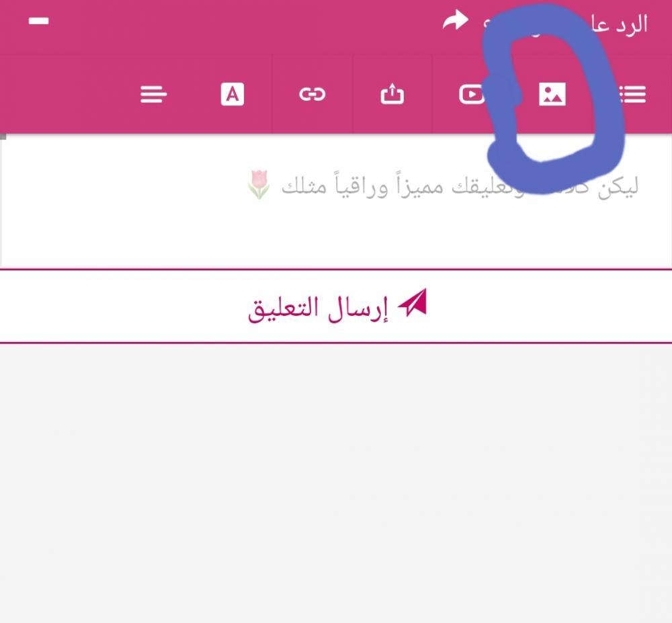The image size is (672, 623).
Task: Click blank space below placeholder in editor
Action: (x=336, y=236)
